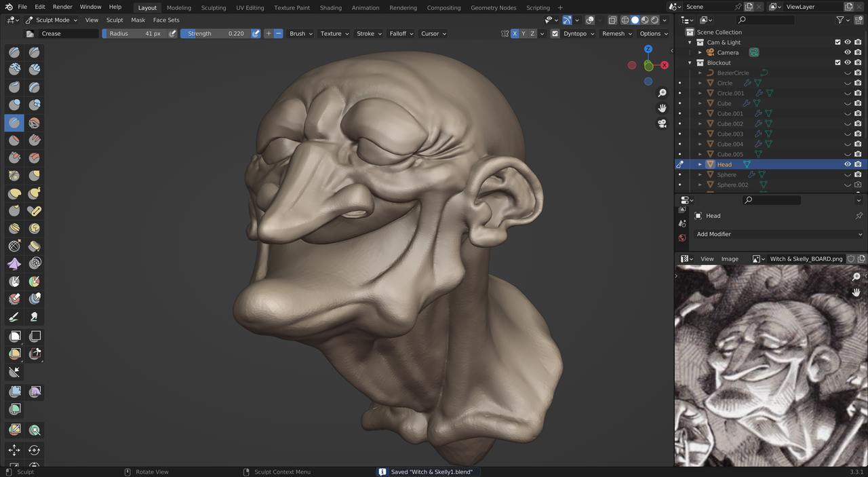Switch to the Sculpting workspace tab
This screenshot has width=868, height=477.
(214, 7)
